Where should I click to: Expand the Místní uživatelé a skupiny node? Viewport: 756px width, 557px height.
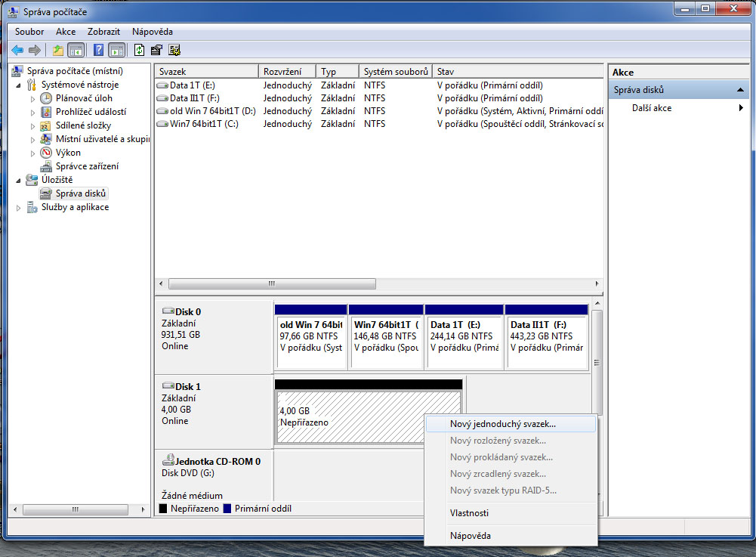click(32, 140)
